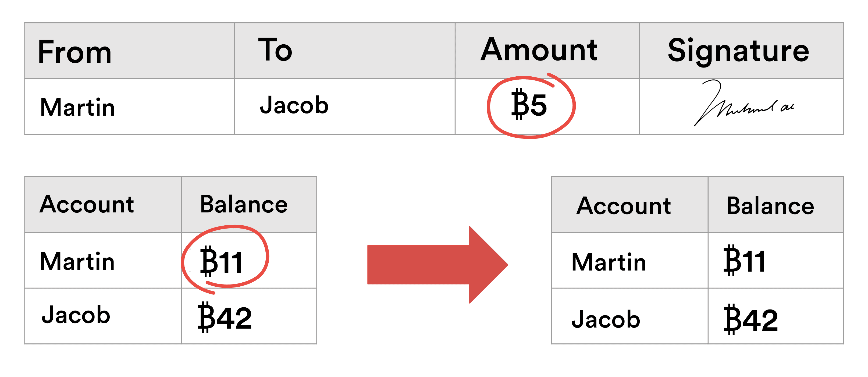Select the "From" column header
Image resolution: width=868 pixels, height=377 pixels.
75,52
